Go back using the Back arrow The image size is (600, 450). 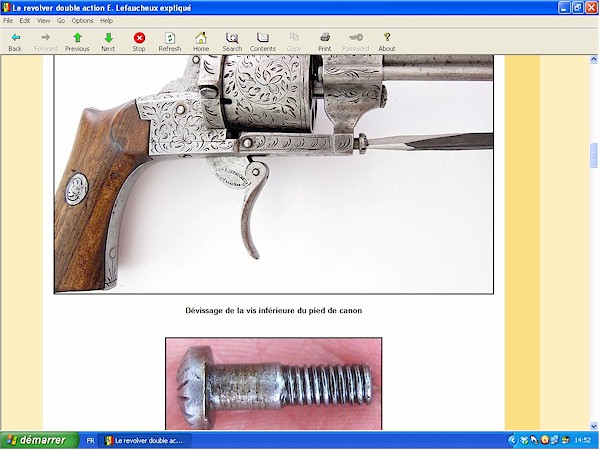15,42
